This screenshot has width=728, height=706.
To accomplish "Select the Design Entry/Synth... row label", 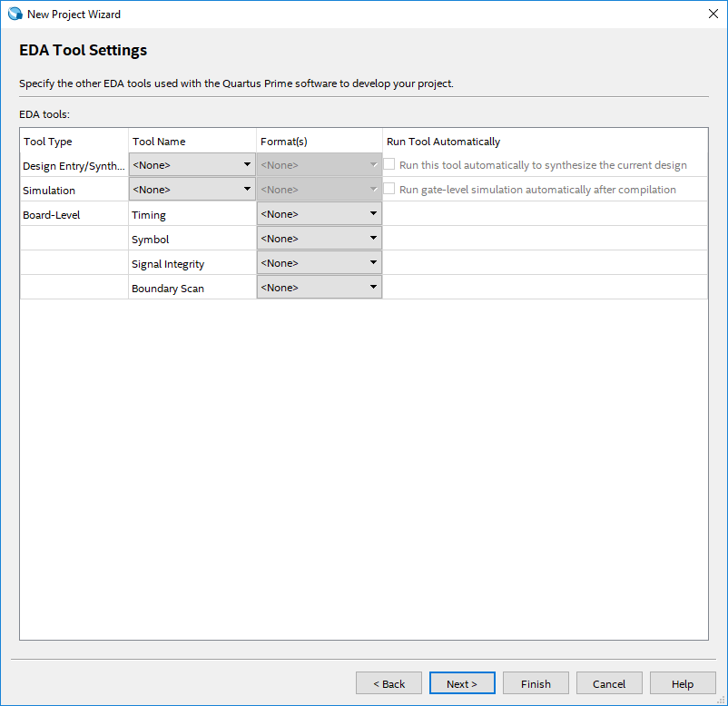I will coord(74,166).
